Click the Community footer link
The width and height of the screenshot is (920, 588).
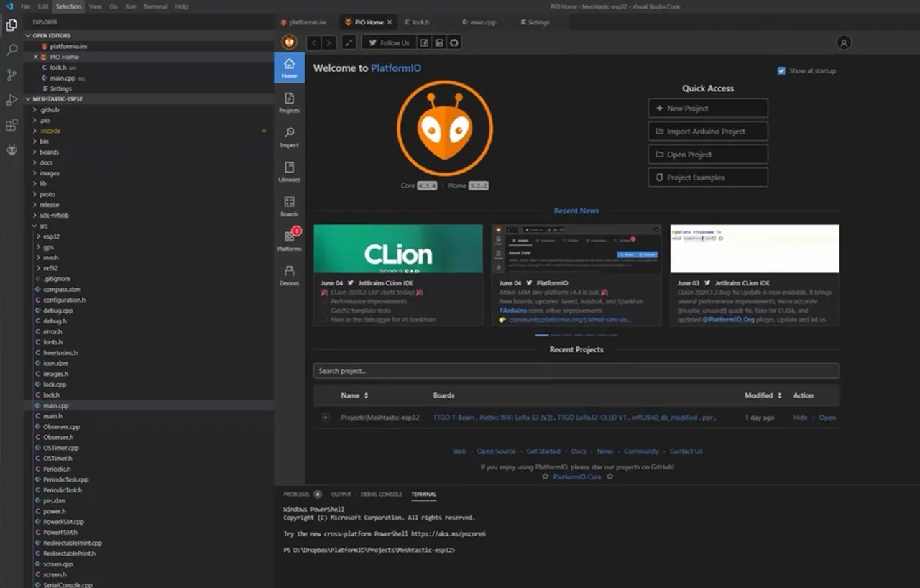click(641, 451)
